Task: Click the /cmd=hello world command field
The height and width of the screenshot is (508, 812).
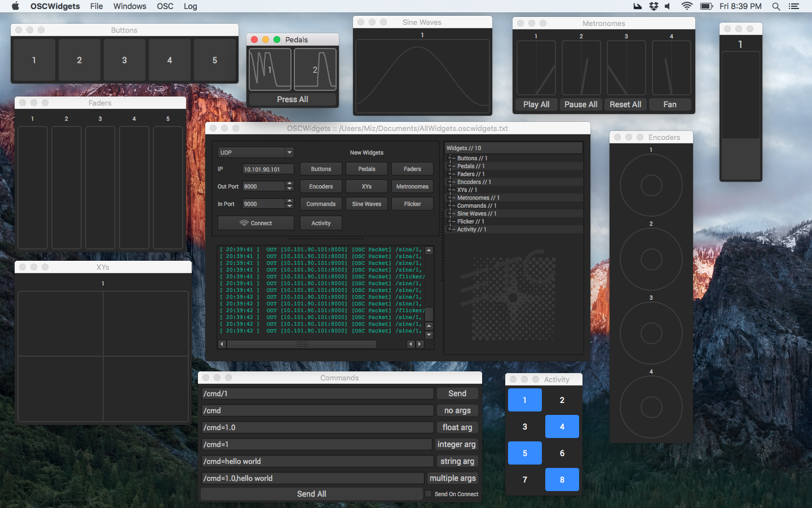Action: click(317, 461)
